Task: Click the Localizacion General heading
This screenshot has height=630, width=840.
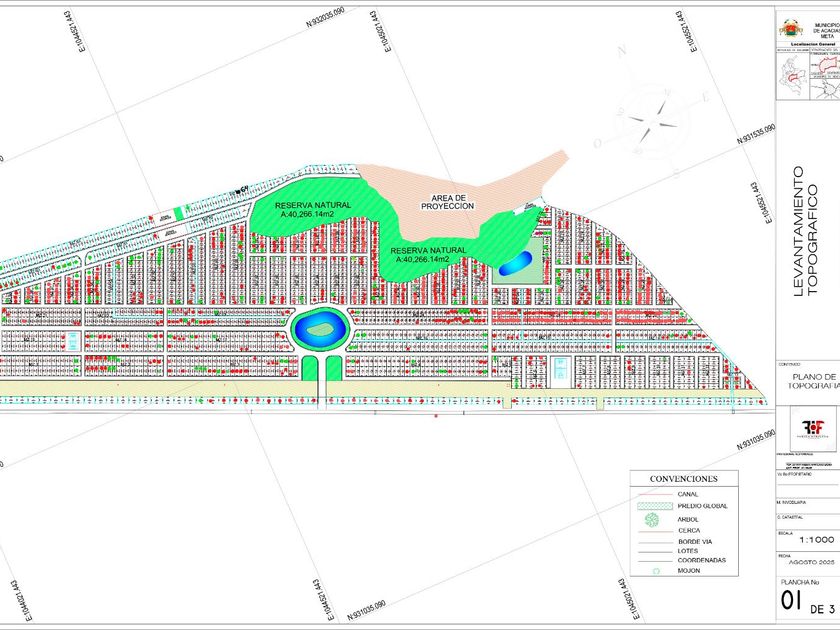Action: pyautogui.click(x=813, y=44)
